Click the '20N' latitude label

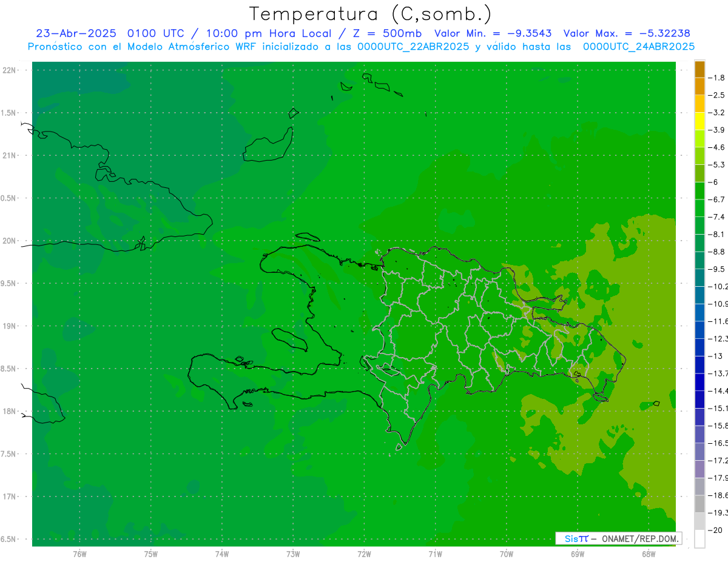click(9, 241)
